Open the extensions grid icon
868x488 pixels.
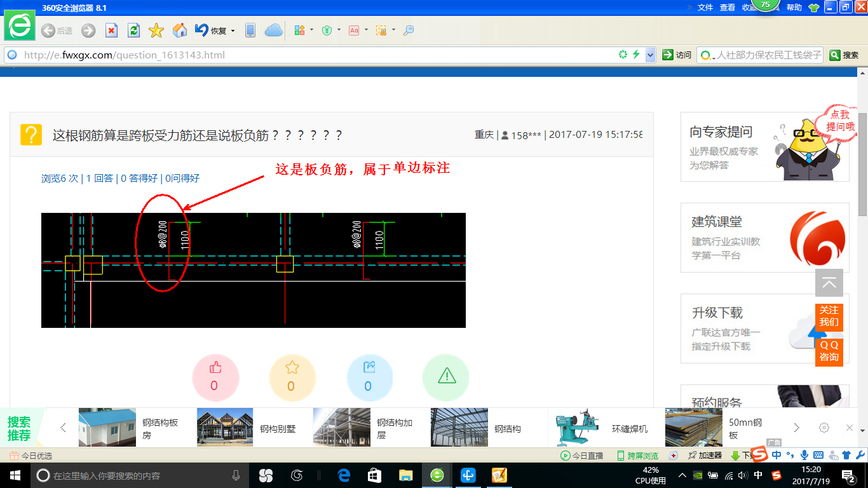300,30
